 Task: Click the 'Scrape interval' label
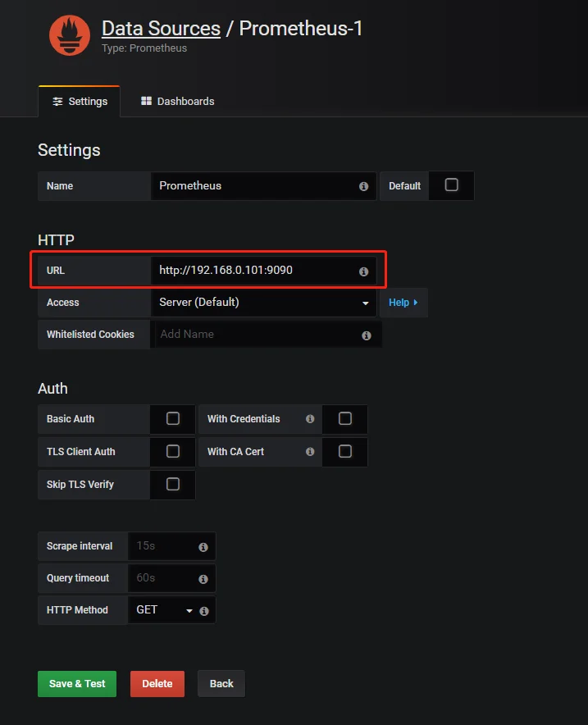[x=80, y=546]
